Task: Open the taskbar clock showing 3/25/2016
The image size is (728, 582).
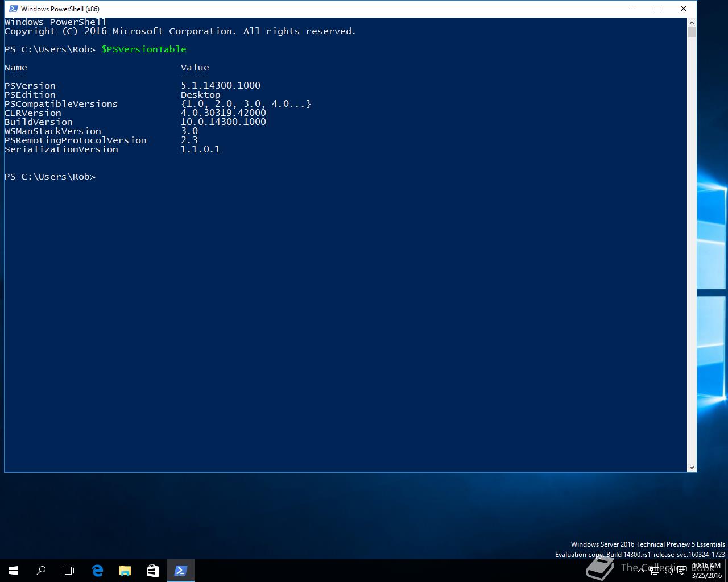Action: pos(706,571)
